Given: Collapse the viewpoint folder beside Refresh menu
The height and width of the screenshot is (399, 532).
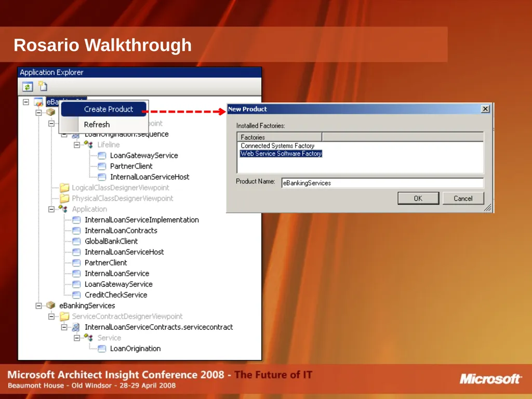Looking at the screenshot, I should pyautogui.click(x=51, y=124).
